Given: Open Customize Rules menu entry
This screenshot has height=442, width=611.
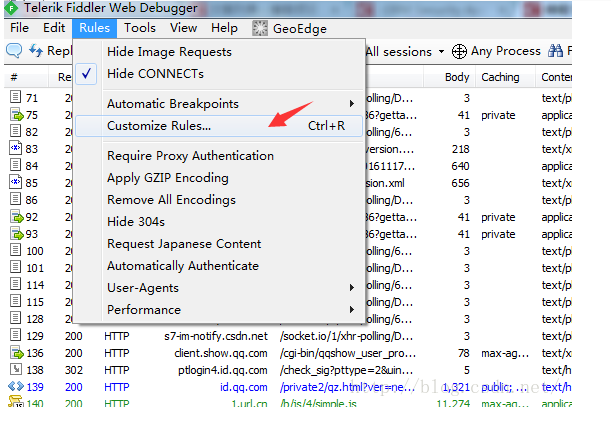Looking at the screenshot, I should [219, 126].
